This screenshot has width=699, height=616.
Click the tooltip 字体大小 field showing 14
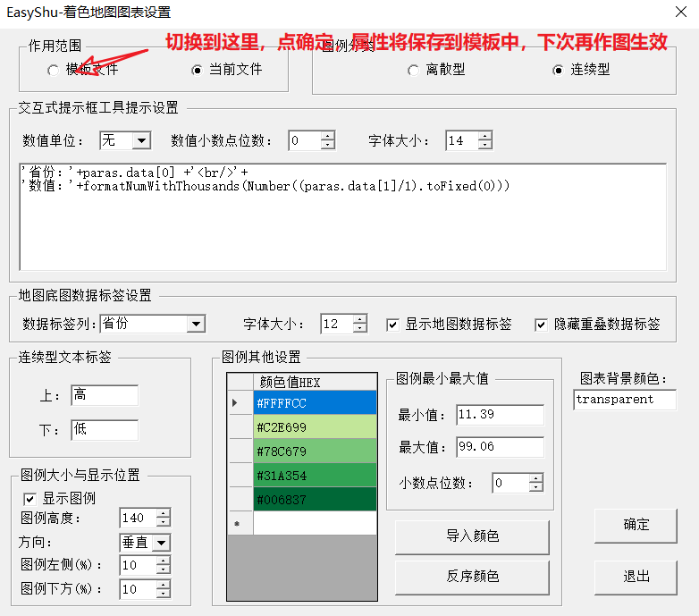pyautogui.click(x=462, y=141)
